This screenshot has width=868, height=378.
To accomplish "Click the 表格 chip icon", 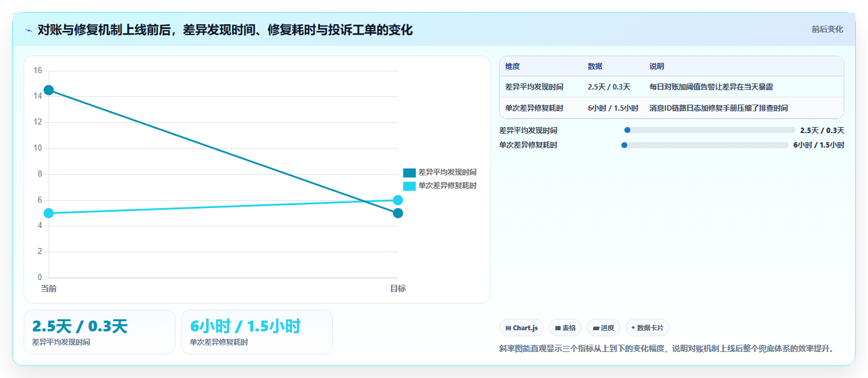I will pos(558,328).
